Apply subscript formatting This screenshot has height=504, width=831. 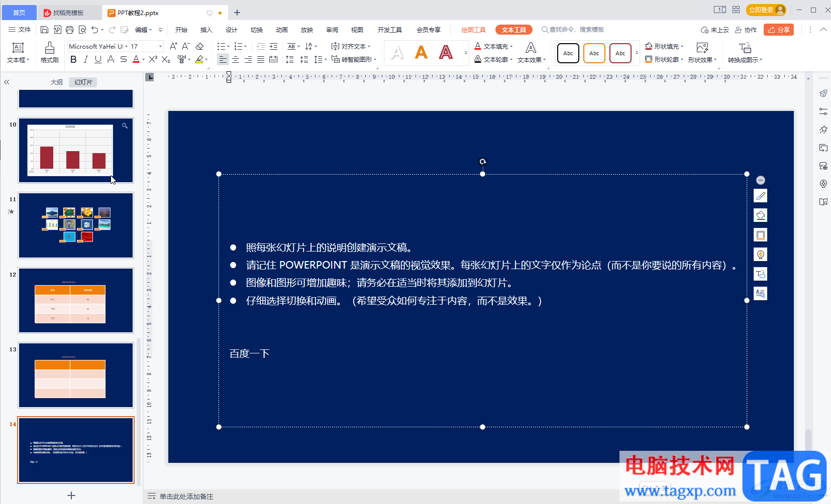[166, 59]
